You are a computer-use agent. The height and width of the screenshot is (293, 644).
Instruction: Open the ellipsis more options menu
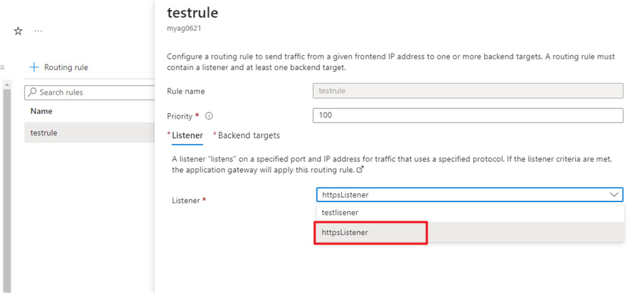[x=38, y=31]
